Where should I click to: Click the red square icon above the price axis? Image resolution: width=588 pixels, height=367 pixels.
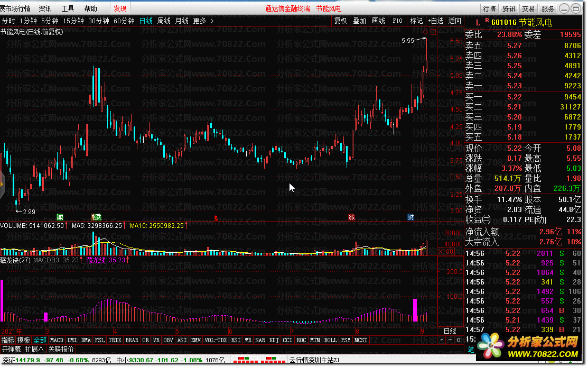pyautogui.click(x=433, y=32)
